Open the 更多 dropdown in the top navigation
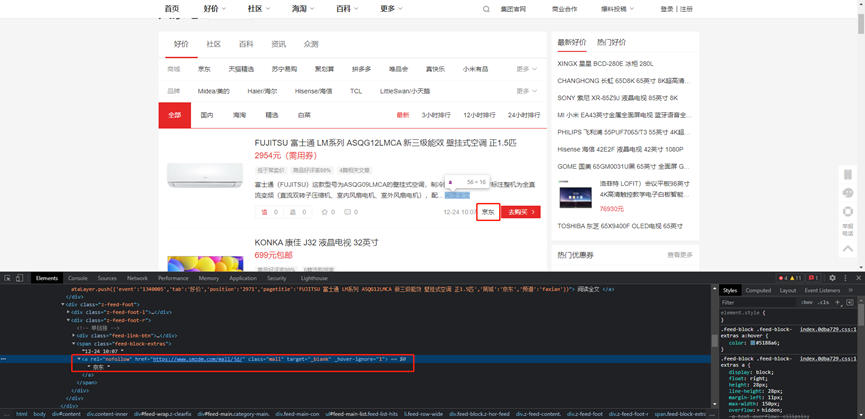The width and height of the screenshot is (865, 419). click(391, 9)
